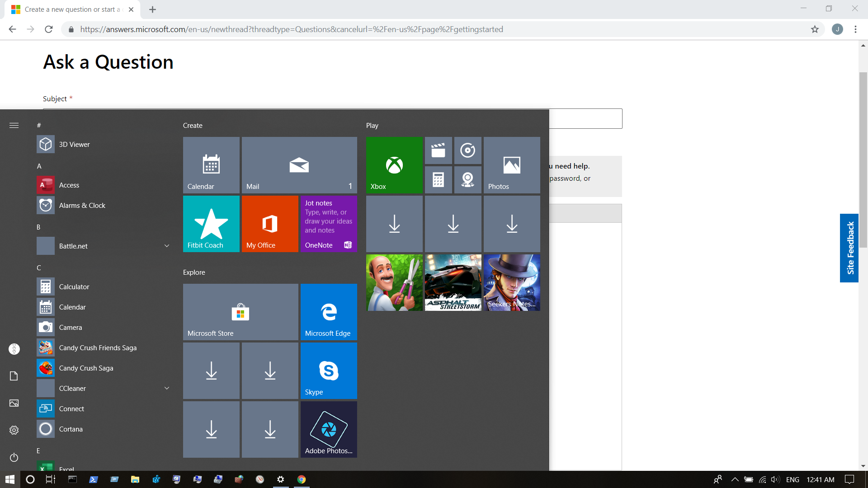Screen dimensions: 868x488
Task: Open the small Calculator tile
Action: click(x=438, y=180)
